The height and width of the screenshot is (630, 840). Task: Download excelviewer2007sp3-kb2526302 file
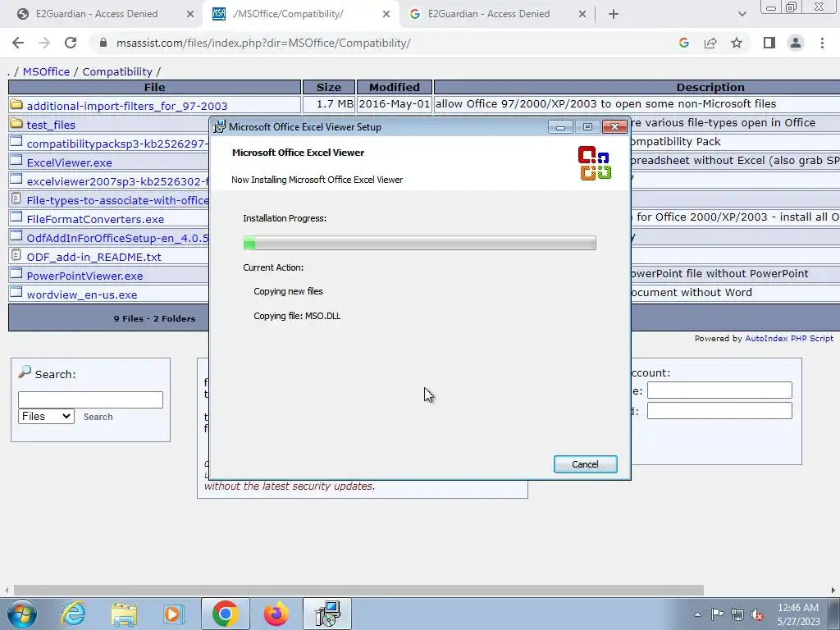[x=117, y=181]
